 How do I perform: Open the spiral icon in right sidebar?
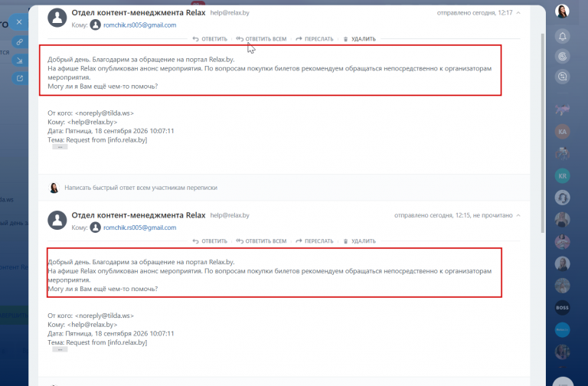[x=563, y=56]
